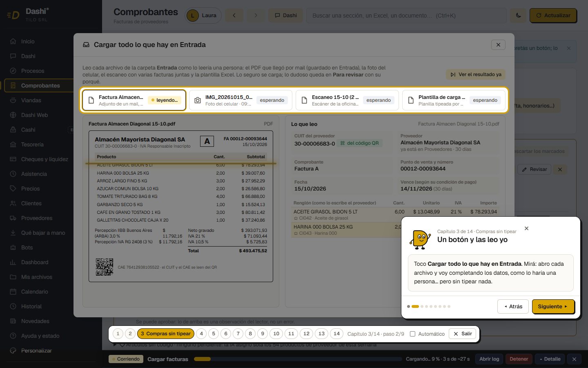Open Personalizar settings
Screen dimensions: 588x368
point(36,350)
